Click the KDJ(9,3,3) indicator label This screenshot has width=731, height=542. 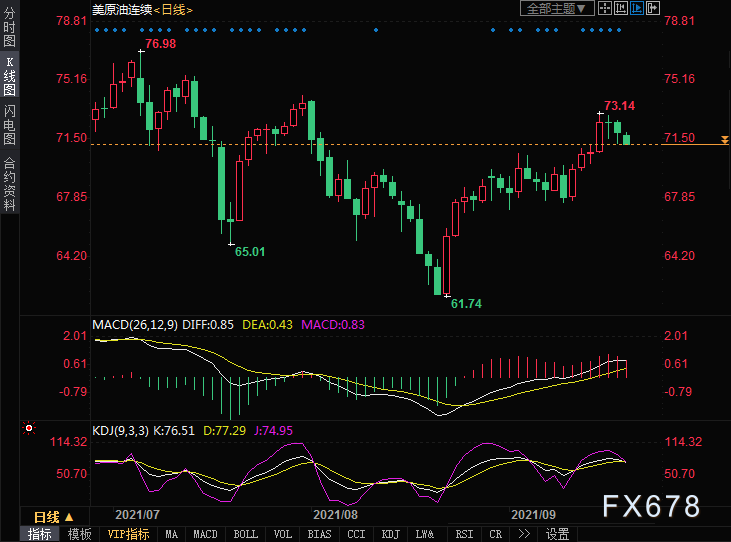click(x=120, y=431)
